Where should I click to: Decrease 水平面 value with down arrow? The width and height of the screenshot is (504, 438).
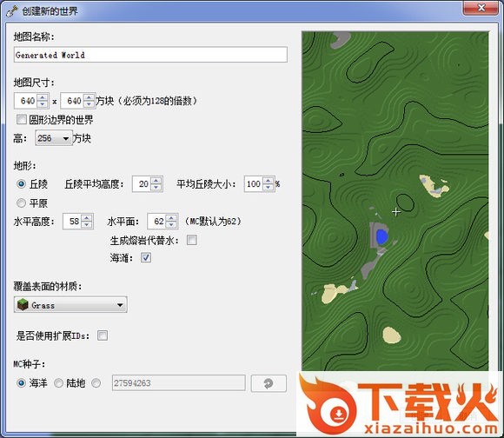[171, 225]
